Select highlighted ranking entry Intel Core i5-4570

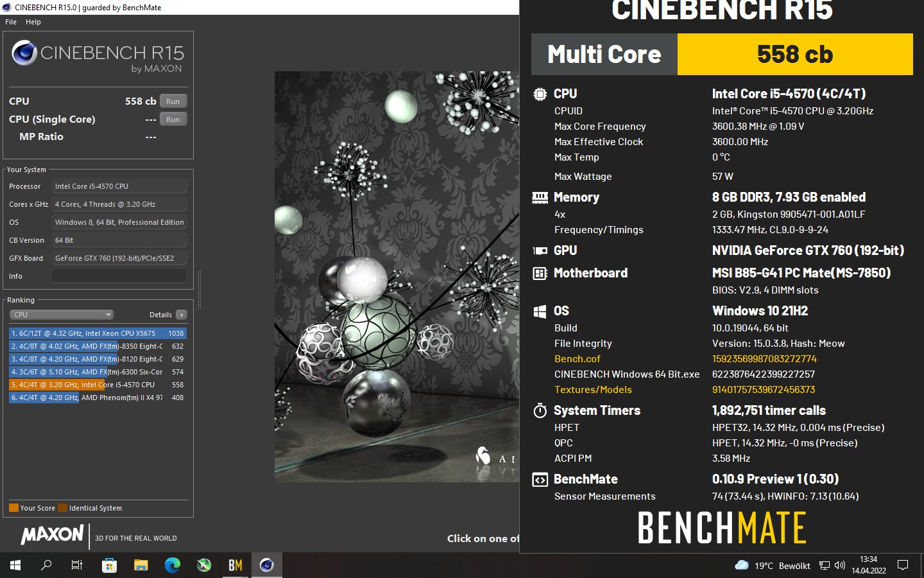(98, 385)
